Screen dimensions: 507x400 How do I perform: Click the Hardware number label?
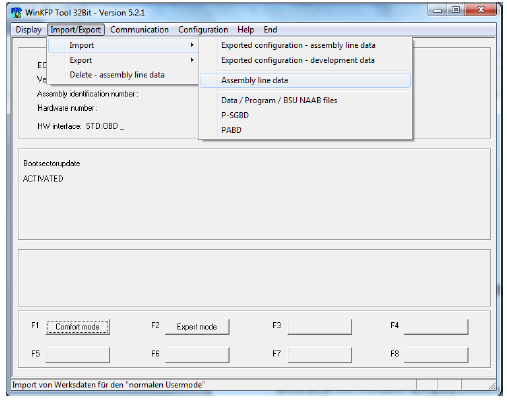[67, 108]
